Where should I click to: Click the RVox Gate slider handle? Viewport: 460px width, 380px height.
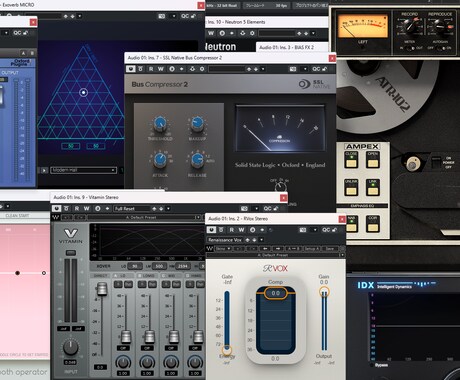click(227, 350)
